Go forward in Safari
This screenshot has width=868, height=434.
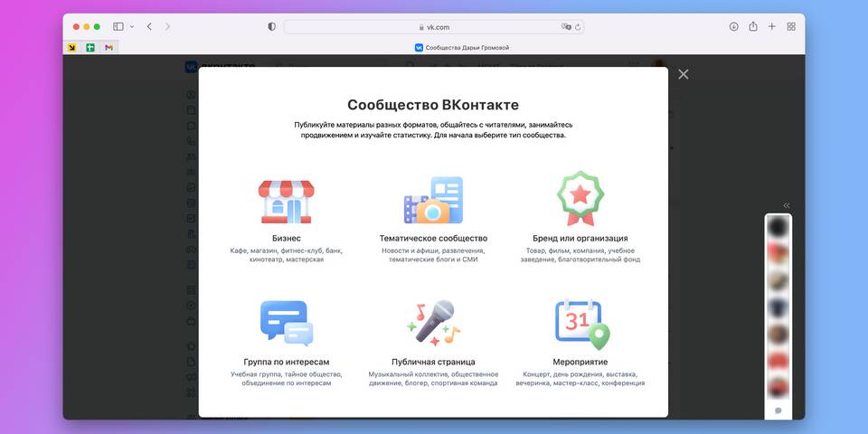tap(167, 26)
